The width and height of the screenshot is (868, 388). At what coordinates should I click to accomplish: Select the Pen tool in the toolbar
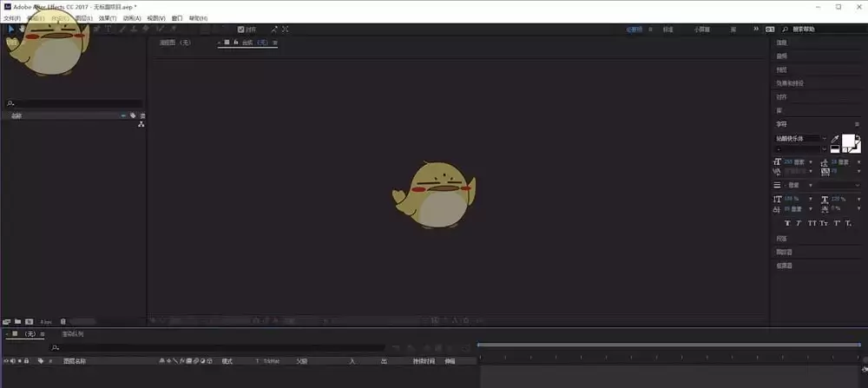click(x=97, y=29)
